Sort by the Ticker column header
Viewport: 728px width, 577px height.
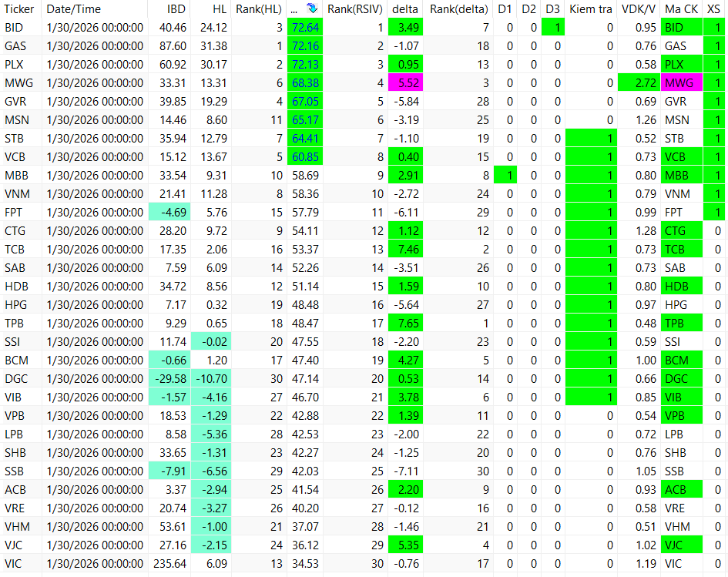[19, 9]
